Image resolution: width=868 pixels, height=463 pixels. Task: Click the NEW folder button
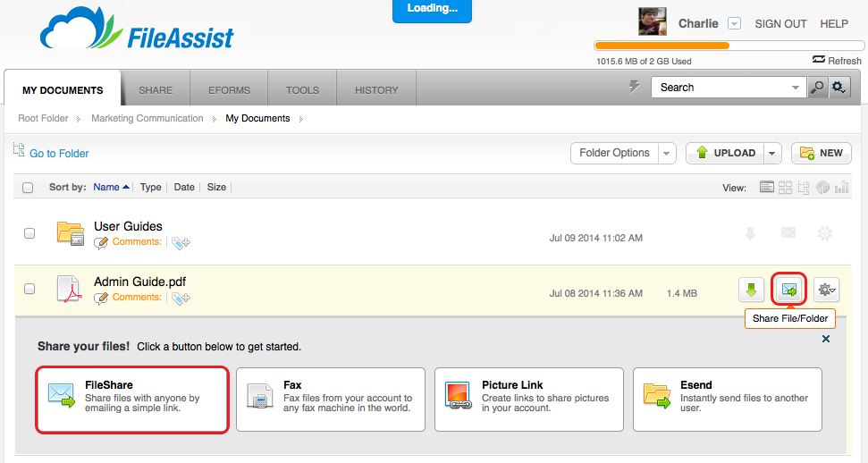821,153
